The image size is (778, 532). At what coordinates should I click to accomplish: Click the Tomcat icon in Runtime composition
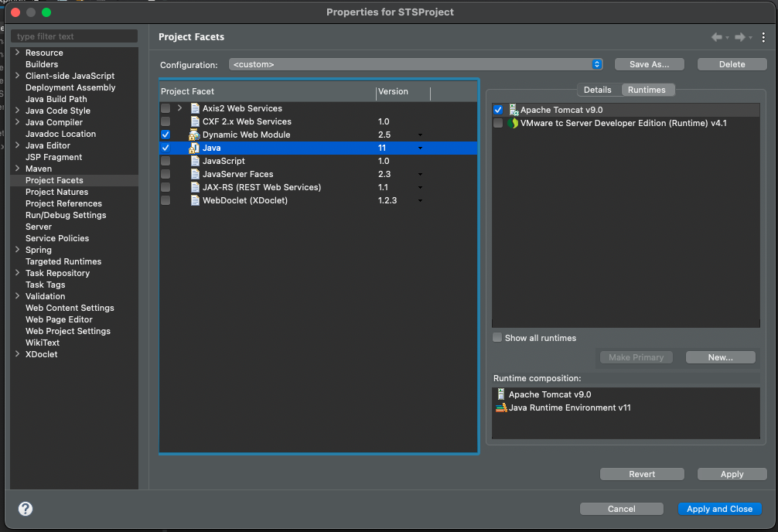pyautogui.click(x=501, y=394)
